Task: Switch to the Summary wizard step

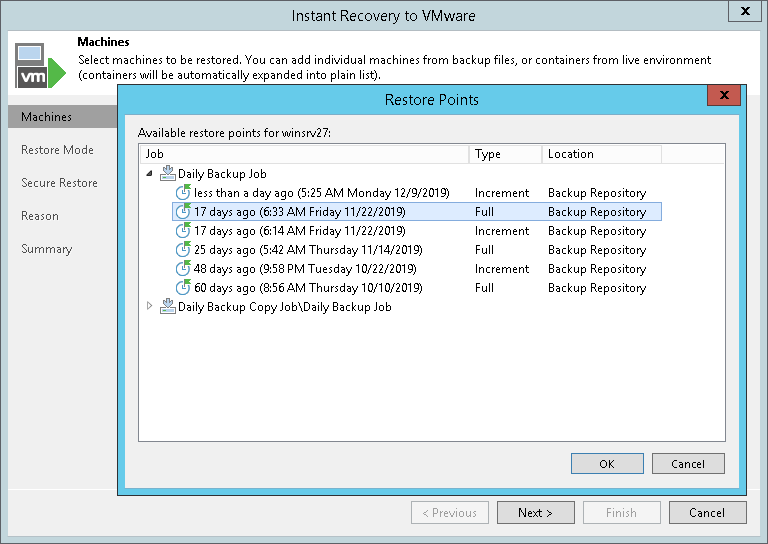Action: [47, 249]
